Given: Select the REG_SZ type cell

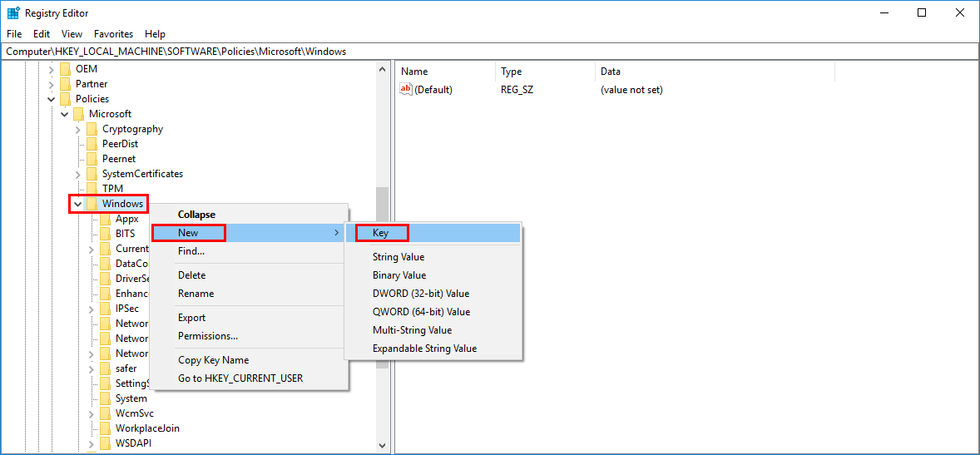Looking at the screenshot, I should [x=517, y=89].
